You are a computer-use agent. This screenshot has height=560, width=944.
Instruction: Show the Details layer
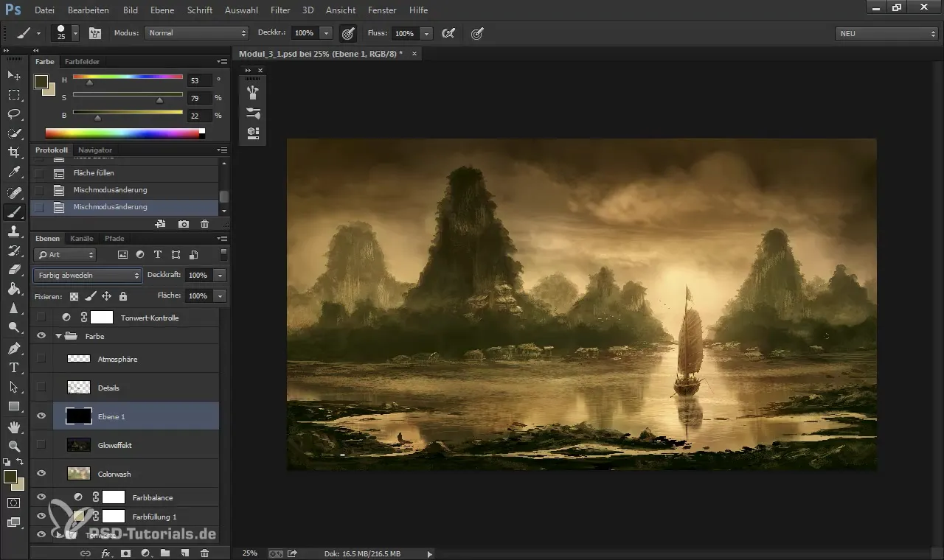tap(41, 388)
